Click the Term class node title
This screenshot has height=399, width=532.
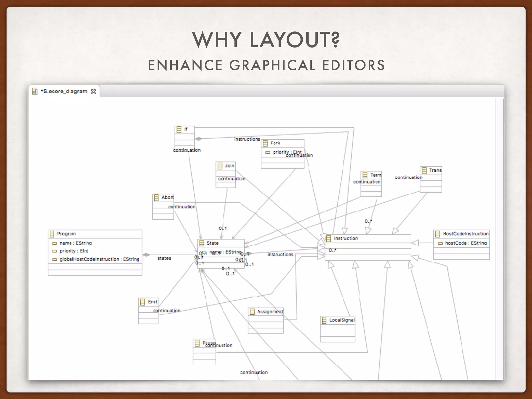375,175
